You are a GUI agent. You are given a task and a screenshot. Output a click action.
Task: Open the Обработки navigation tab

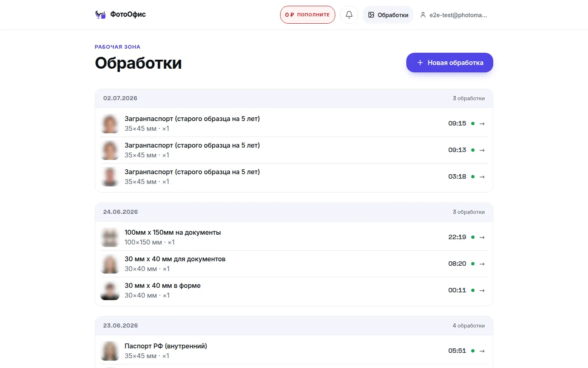(388, 15)
